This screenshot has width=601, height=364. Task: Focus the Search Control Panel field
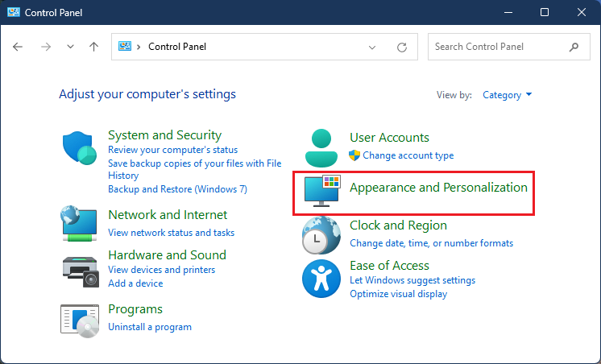(508, 47)
